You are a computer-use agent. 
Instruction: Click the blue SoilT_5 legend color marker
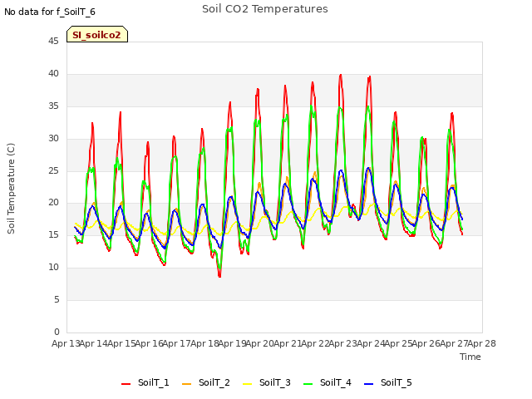pyautogui.click(x=368, y=384)
